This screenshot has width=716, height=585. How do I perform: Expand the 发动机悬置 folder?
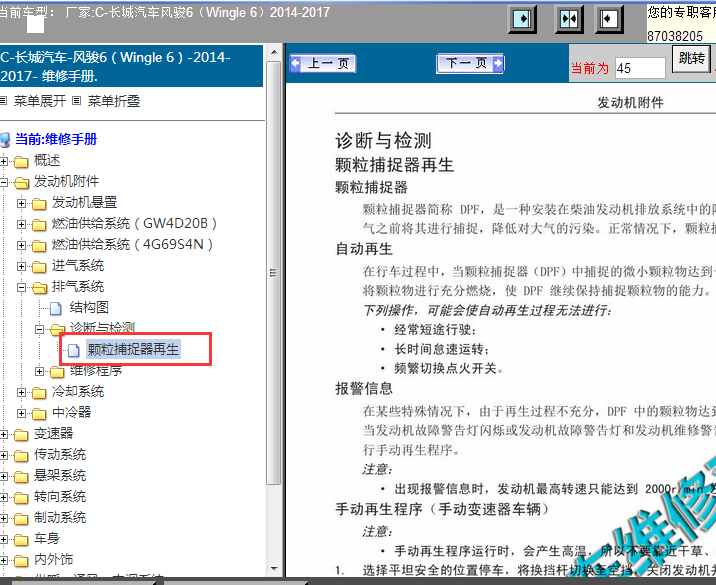21,203
